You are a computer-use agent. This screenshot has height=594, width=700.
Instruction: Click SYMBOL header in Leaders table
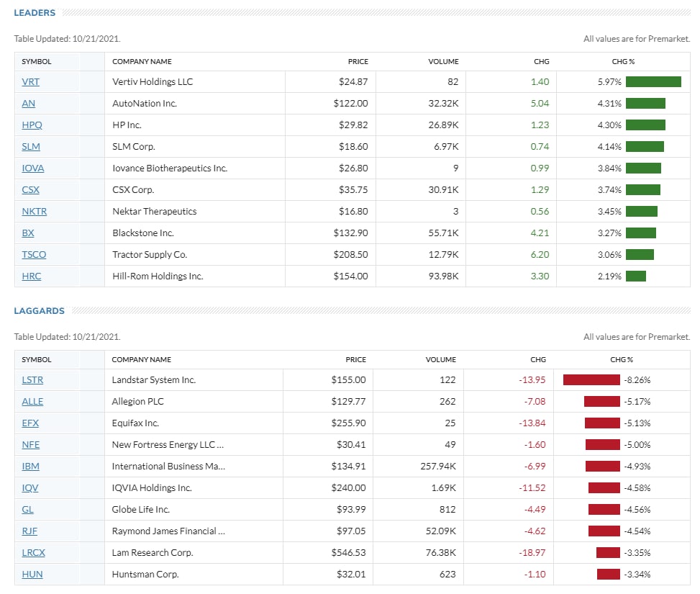[x=36, y=62]
